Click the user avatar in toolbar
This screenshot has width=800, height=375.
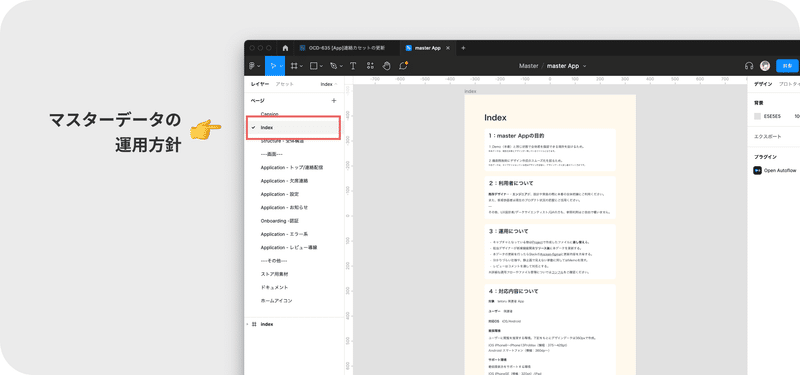pyautogui.click(x=765, y=66)
